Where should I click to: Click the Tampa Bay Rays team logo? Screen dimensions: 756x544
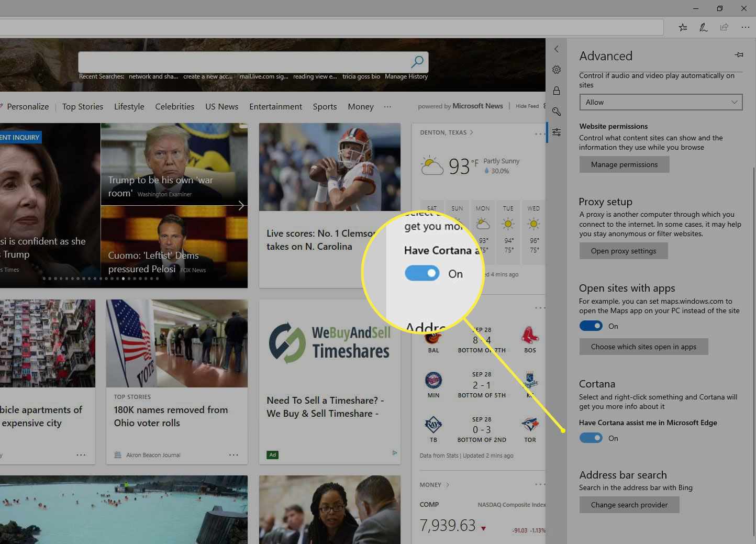pyautogui.click(x=433, y=425)
